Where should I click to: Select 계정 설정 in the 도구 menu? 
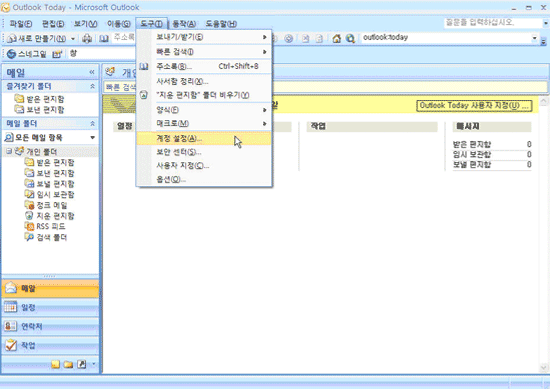point(204,138)
